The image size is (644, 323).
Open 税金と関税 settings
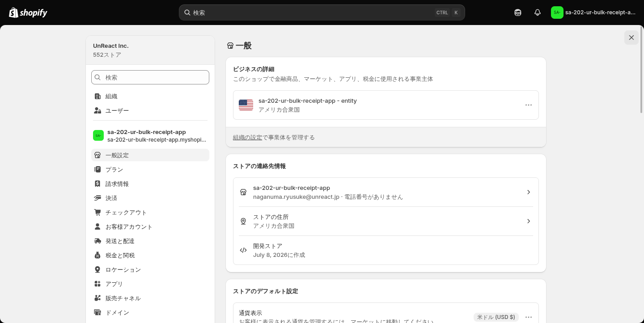click(x=150, y=255)
